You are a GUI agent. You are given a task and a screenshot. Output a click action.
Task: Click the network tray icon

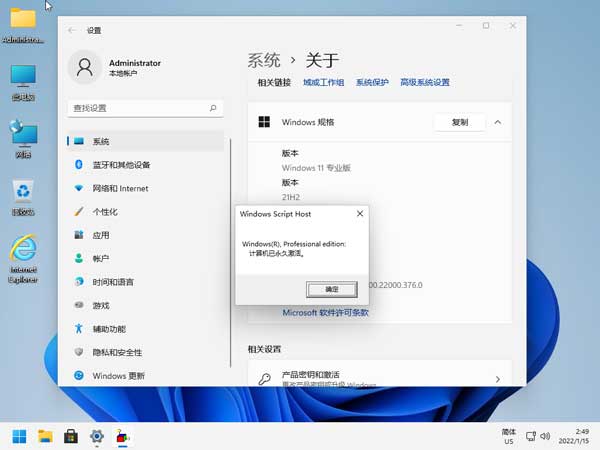531,436
